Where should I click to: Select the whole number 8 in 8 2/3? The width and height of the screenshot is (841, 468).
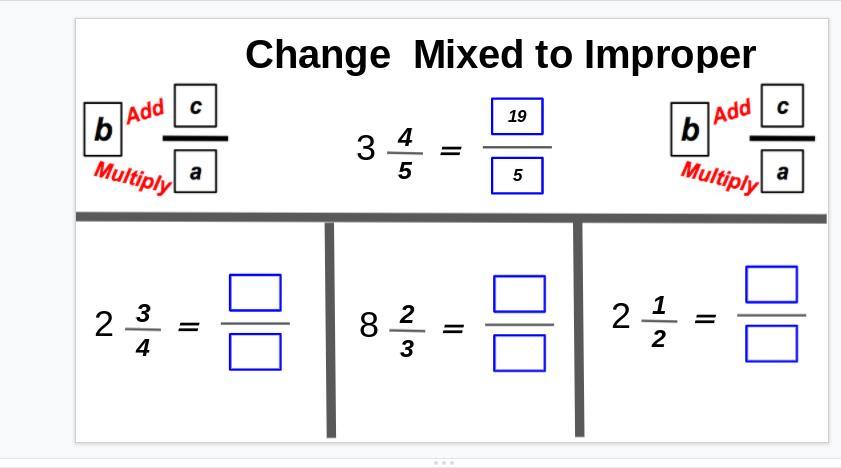point(369,325)
